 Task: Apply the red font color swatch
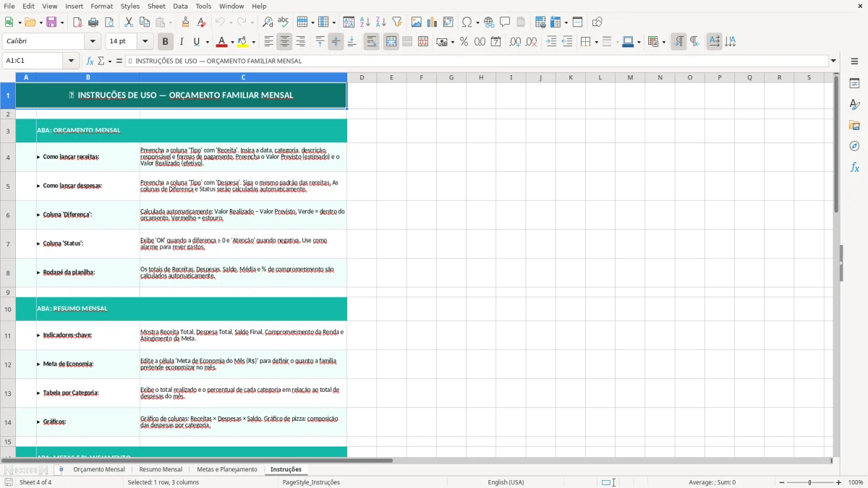coord(221,42)
